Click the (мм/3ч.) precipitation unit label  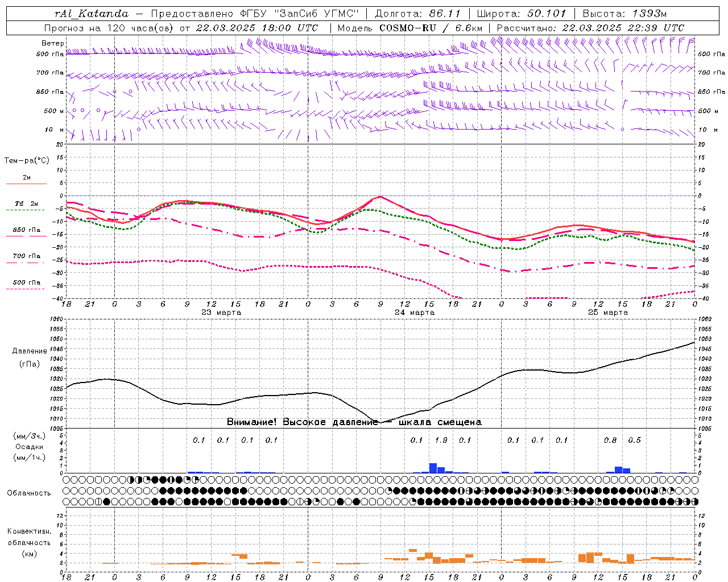[30, 436]
